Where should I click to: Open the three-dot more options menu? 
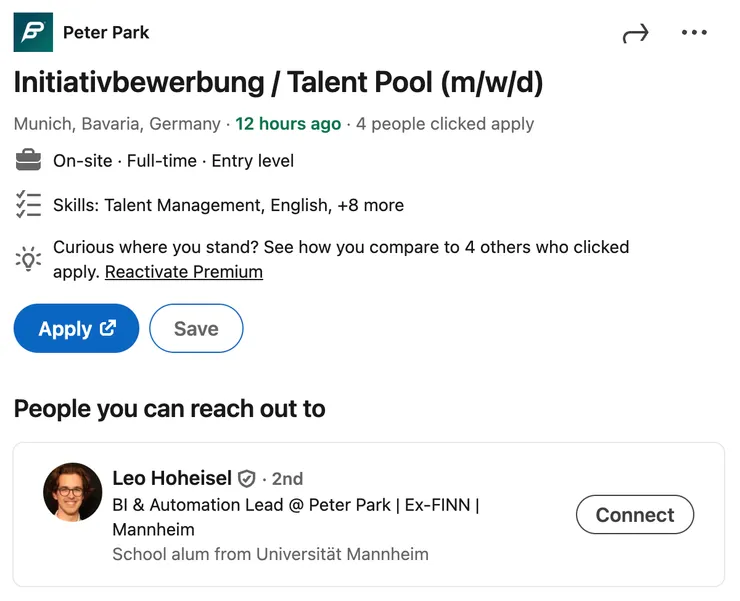pyautogui.click(x=694, y=33)
